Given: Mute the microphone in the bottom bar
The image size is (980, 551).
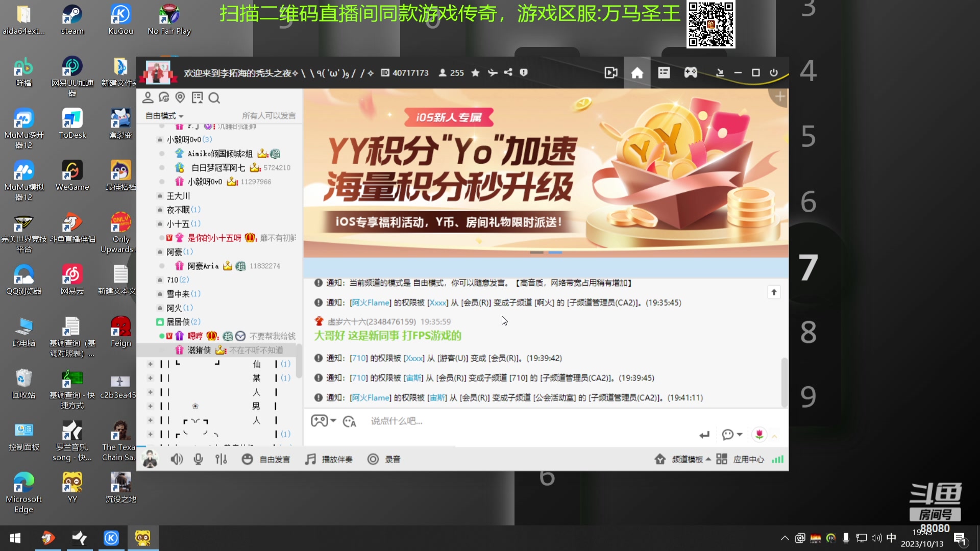Looking at the screenshot, I should click(199, 459).
